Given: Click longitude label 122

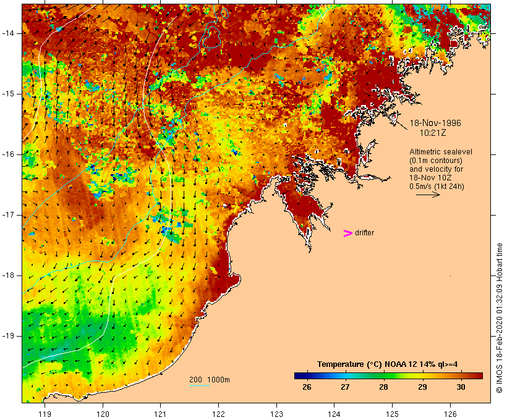Looking at the screenshot, I should coord(219,414).
